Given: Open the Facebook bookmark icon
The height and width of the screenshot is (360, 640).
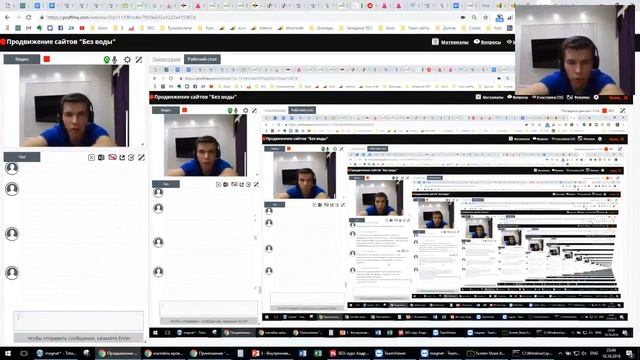Looking at the screenshot, I should pos(60,28).
